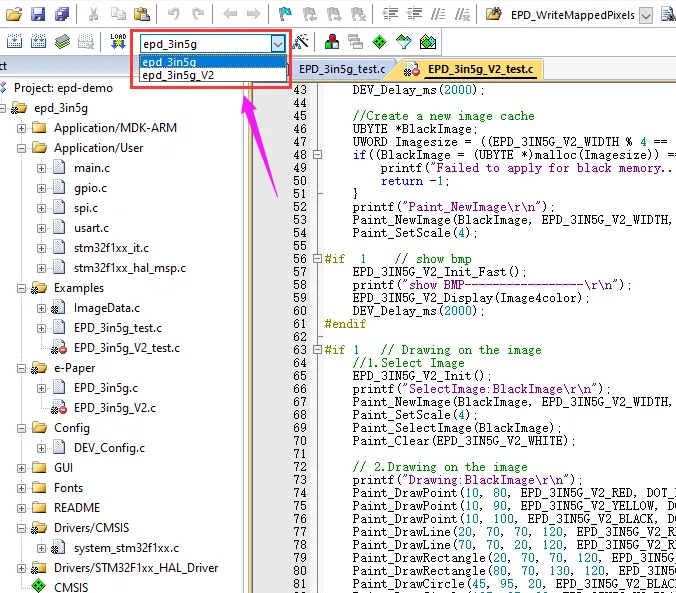Open Options for Target wand icon

[300, 42]
